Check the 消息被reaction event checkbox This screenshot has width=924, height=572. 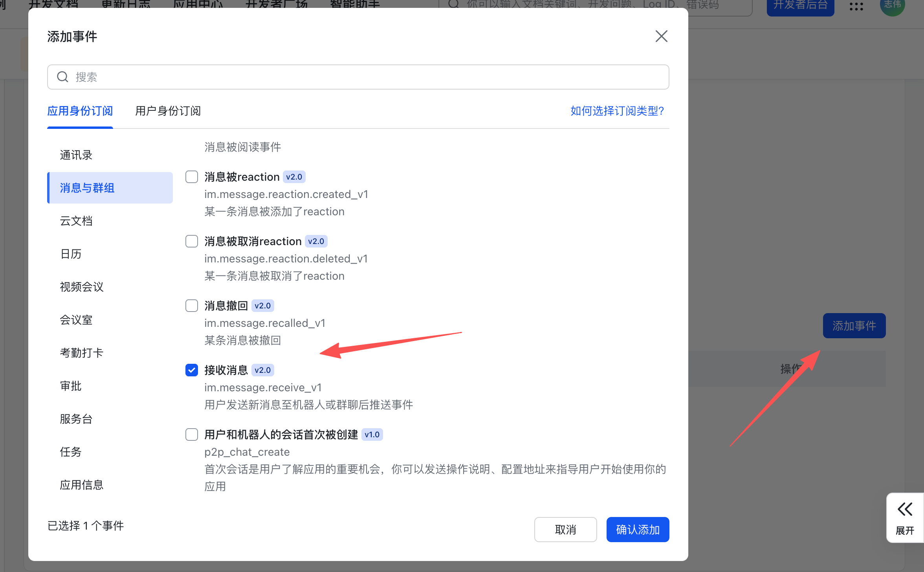point(192,177)
